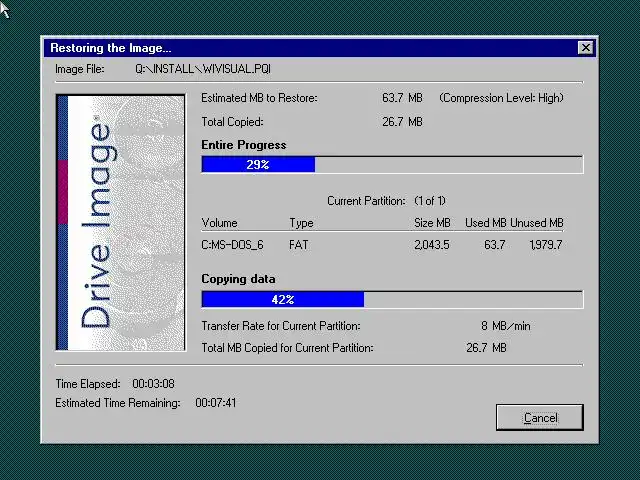Click the 'Used MB' column header
This screenshot has width=640, height=480.
[485, 223]
